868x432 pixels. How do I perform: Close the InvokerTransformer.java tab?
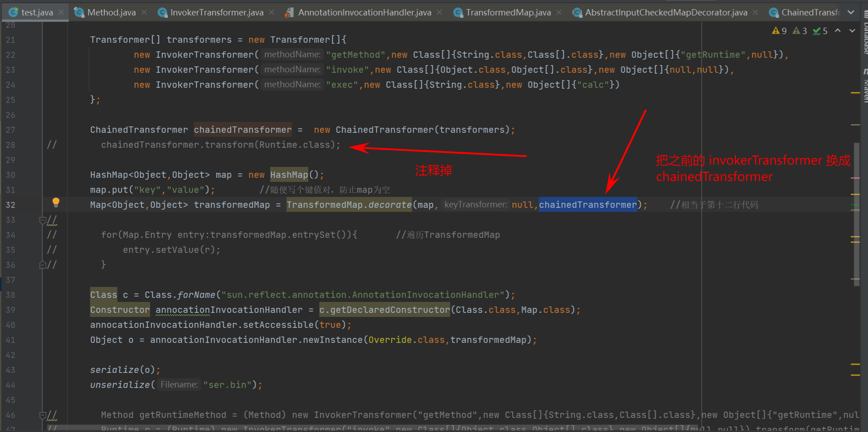coord(271,12)
